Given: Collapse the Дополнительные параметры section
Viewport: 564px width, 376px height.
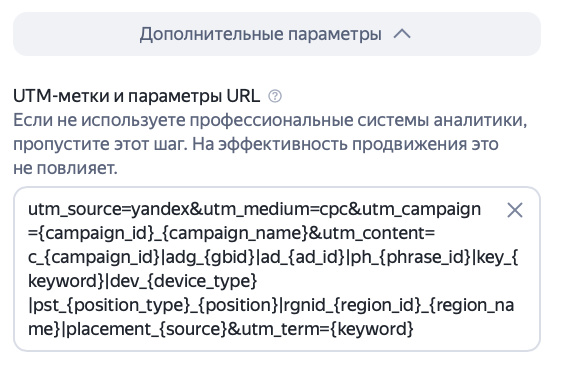Looking at the screenshot, I should 277,34.
